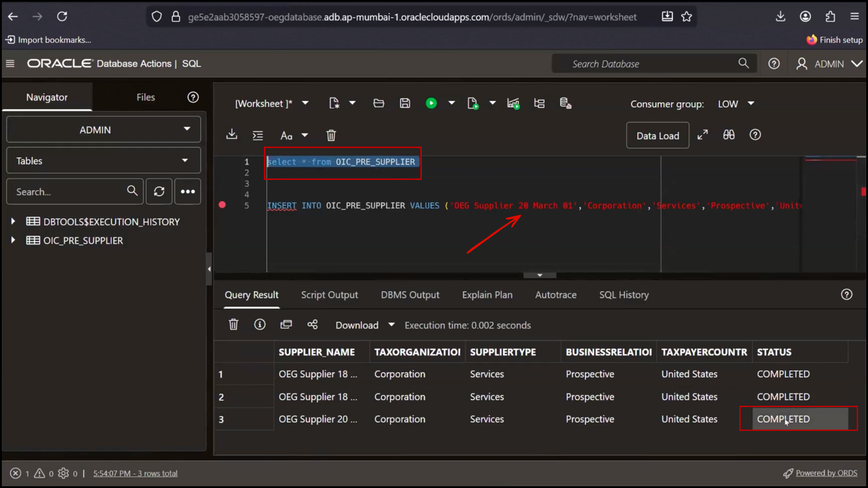The width and height of the screenshot is (868, 488).
Task: Click the Data Load button
Action: pyautogui.click(x=657, y=135)
